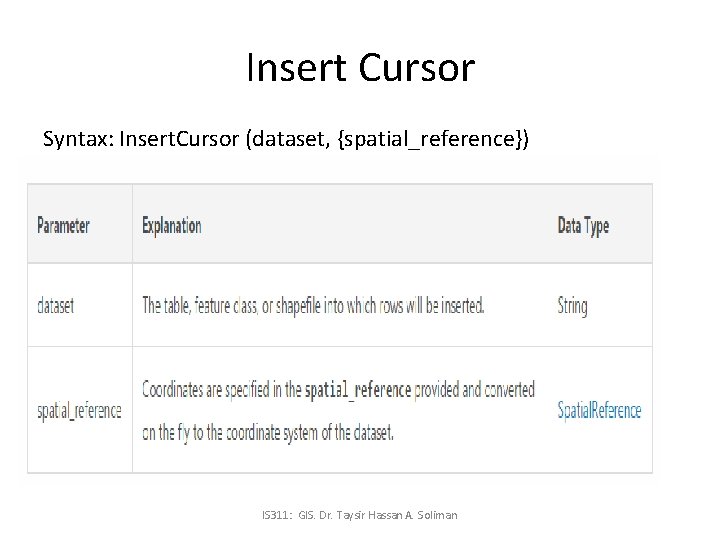This screenshot has width=720, height=540.
Task: Click the "on the fly" explanation line
Action: (x=268, y=433)
